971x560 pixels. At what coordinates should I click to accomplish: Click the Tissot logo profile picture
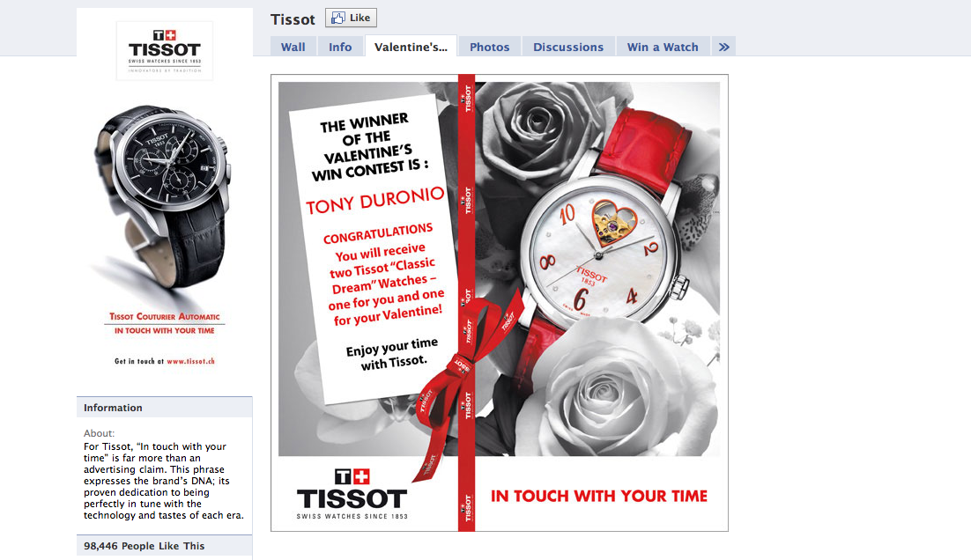[165, 51]
